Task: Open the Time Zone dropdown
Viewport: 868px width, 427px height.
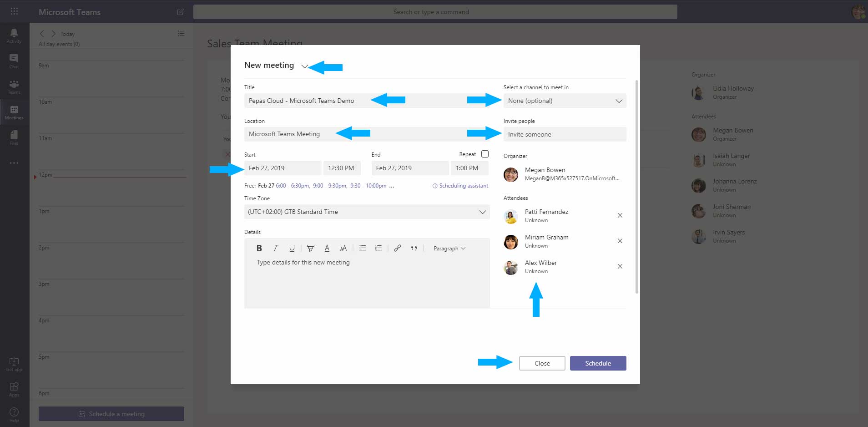Action: point(367,212)
